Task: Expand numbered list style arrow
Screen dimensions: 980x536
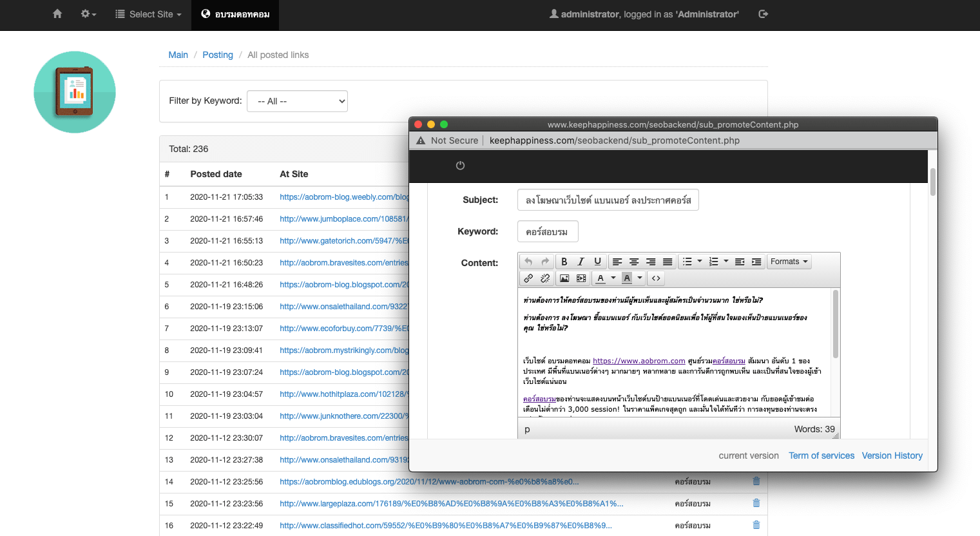Action: pos(726,262)
